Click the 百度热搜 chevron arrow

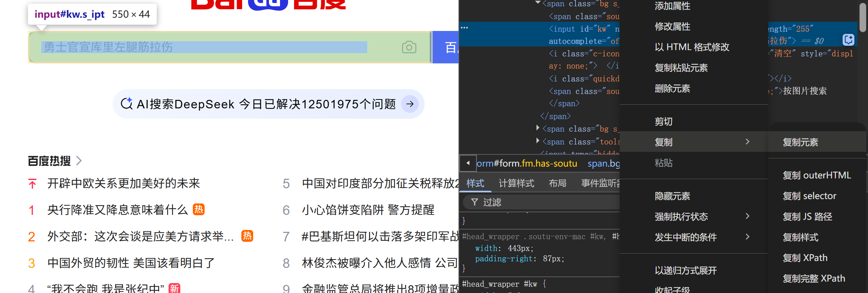coord(79,161)
